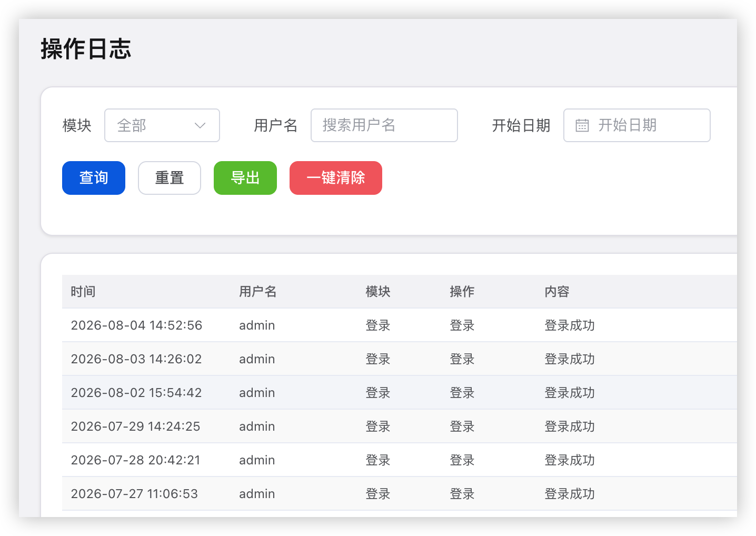Click the 重置 button
This screenshot has height=536, width=756.
[170, 178]
